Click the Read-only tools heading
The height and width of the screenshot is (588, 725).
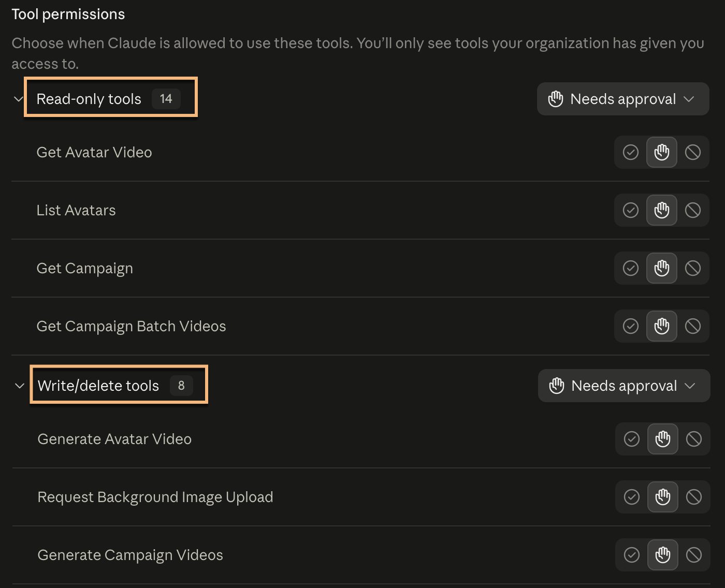click(89, 99)
